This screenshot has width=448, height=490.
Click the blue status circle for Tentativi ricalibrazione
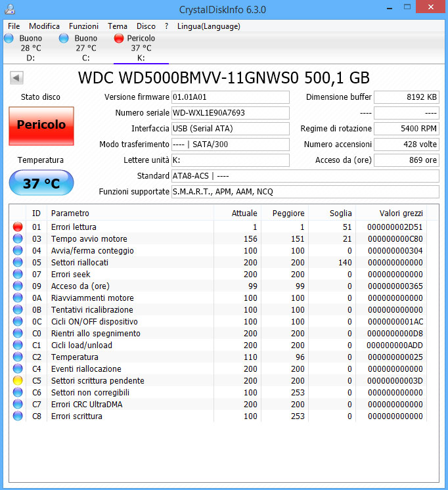[18, 309]
